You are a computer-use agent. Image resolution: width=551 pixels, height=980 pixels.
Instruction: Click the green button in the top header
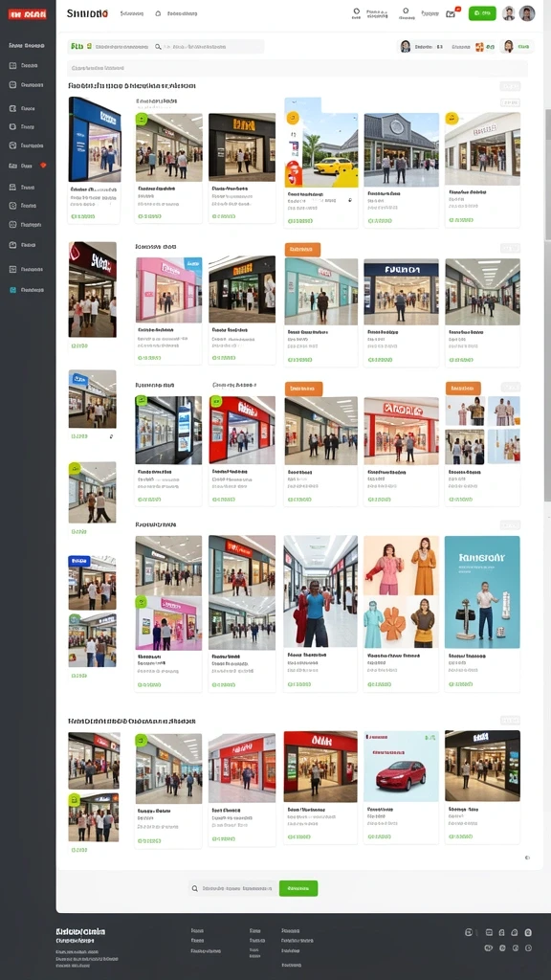tap(482, 13)
